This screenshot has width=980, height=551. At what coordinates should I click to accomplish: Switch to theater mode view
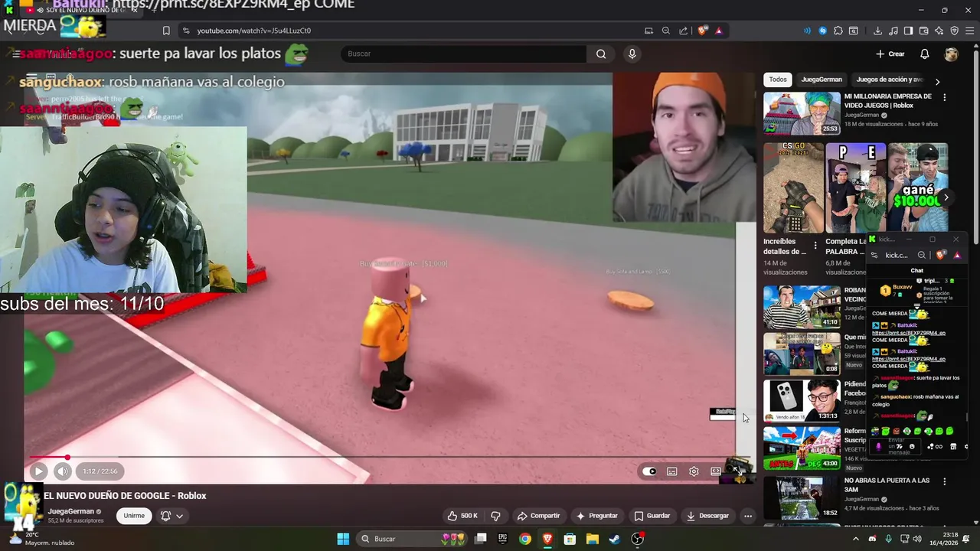coord(715,471)
